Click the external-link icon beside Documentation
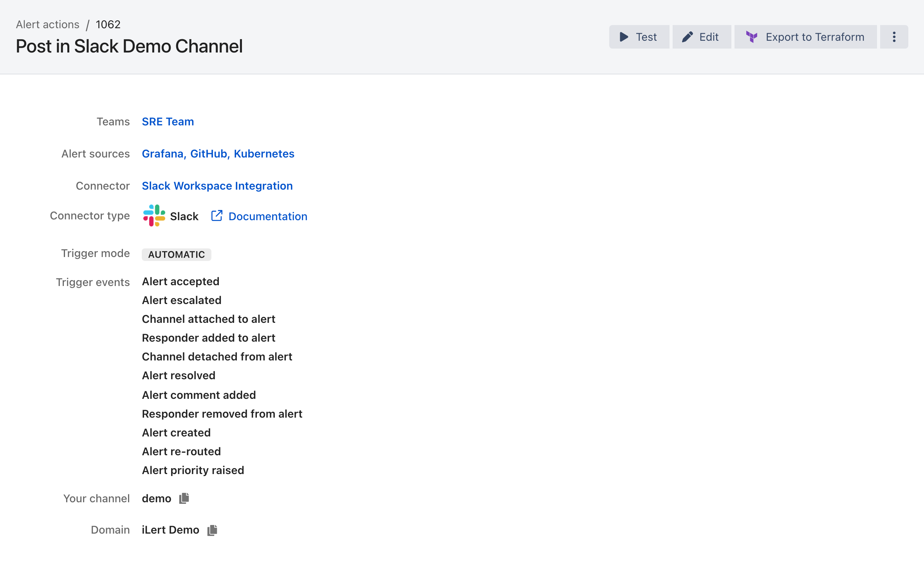Viewport: 924px width, 572px height. point(217,216)
